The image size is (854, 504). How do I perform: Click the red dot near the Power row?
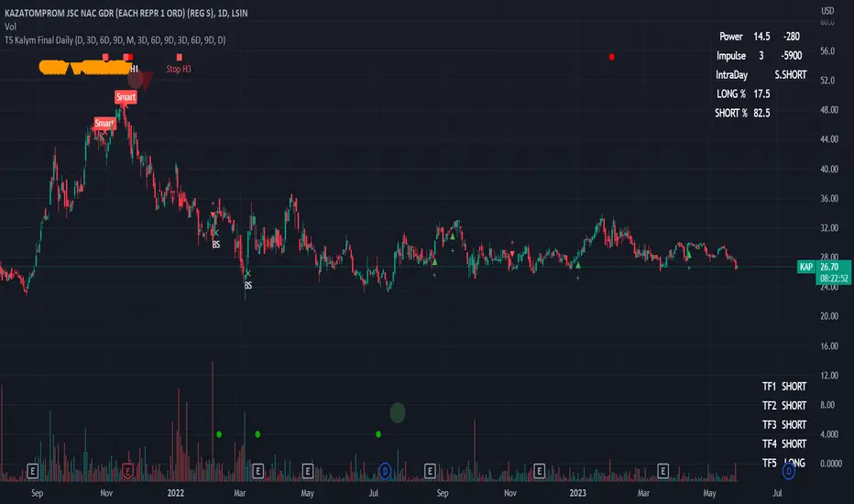[611, 57]
